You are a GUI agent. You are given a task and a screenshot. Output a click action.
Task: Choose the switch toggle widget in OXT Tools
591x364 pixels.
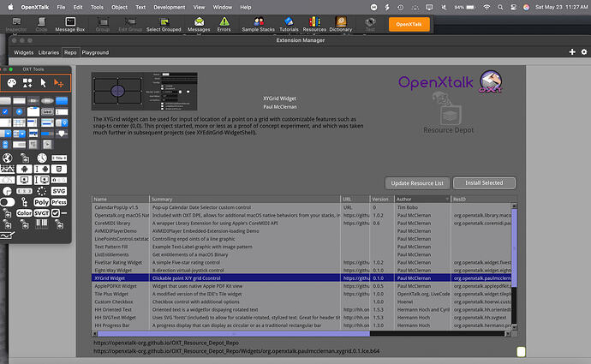click(8, 202)
